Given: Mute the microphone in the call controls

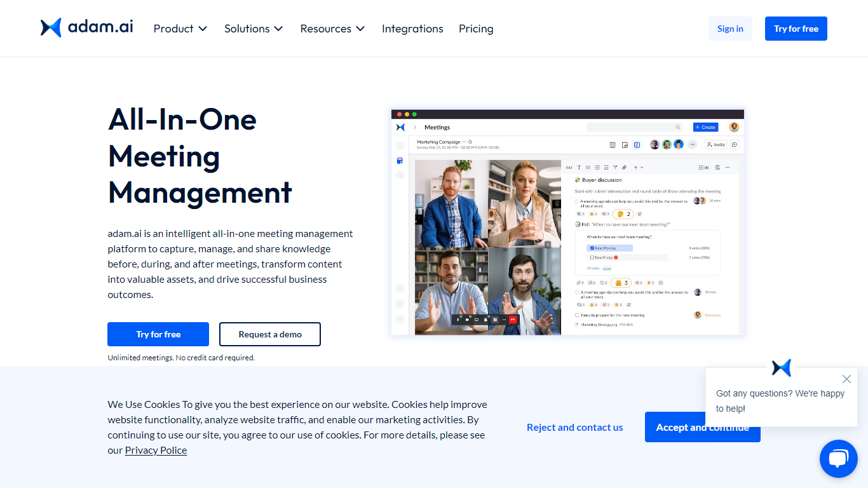Looking at the screenshot, I should coord(458,320).
